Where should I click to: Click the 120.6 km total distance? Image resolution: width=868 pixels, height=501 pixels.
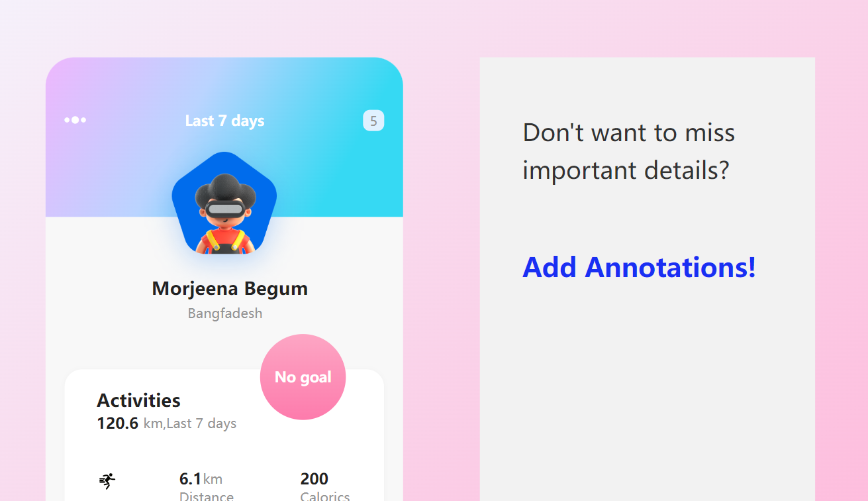click(x=117, y=423)
